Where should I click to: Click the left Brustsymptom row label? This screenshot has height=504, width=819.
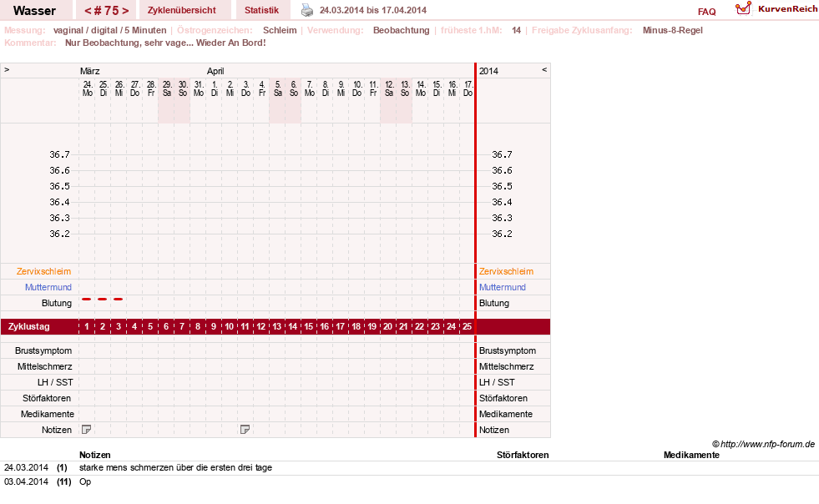point(43,350)
